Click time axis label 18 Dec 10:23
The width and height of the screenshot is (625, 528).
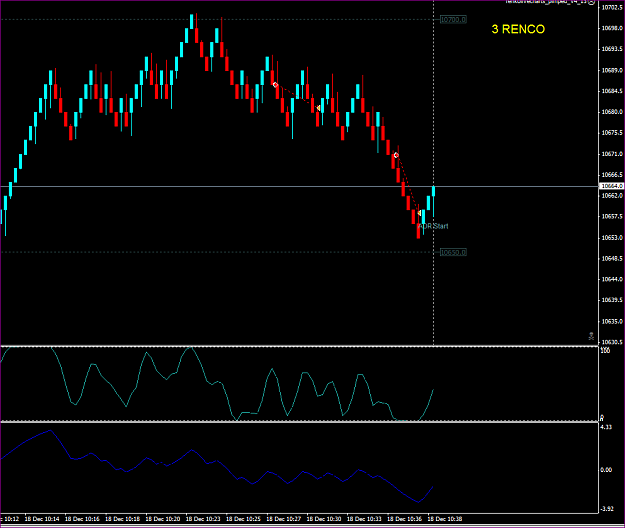(203, 519)
